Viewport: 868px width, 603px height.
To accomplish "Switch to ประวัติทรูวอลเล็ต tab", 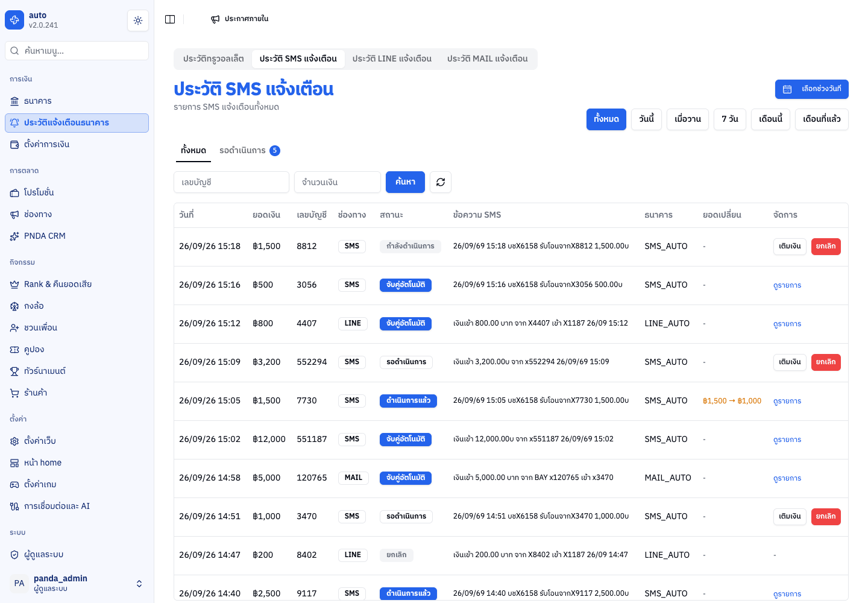I will [x=213, y=59].
